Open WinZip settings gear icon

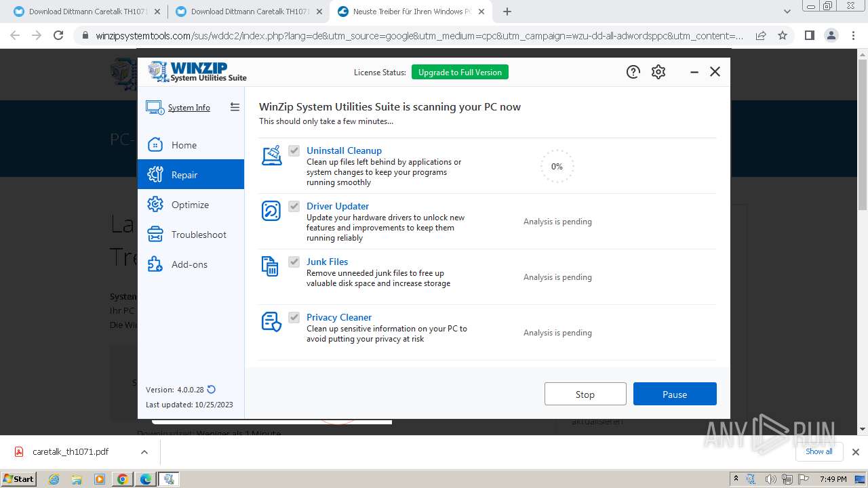click(x=658, y=72)
